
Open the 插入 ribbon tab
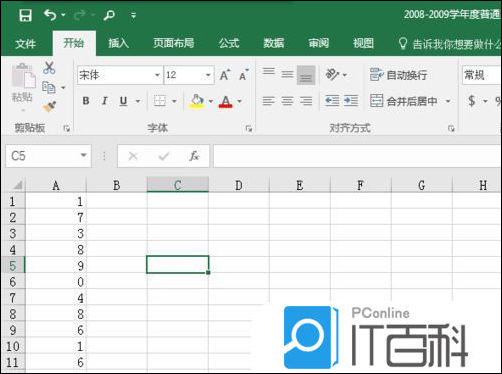(x=118, y=43)
